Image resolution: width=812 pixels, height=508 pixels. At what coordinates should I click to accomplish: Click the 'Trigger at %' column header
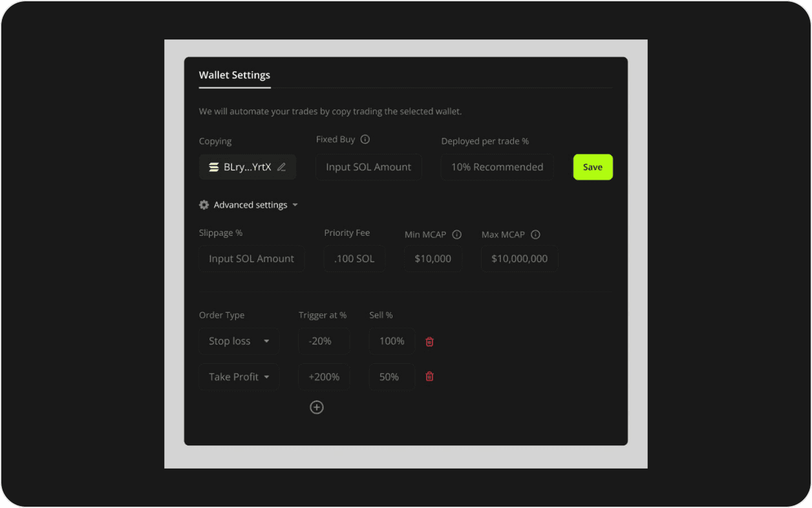(323, 315)
